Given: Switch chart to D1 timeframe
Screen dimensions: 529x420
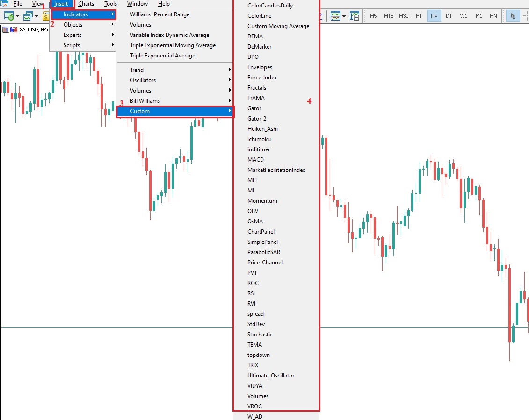Looking at the screenshot, I should 449,16.
